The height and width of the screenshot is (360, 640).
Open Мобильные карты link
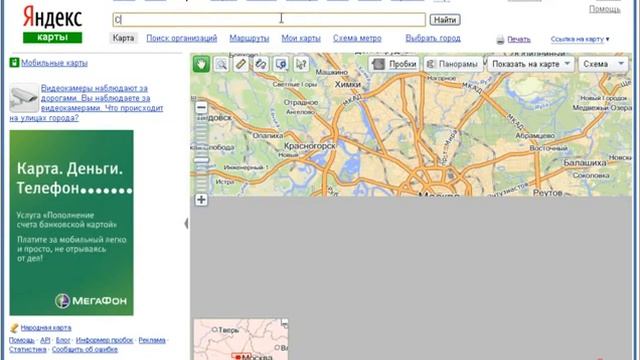(x=54, y=63)
